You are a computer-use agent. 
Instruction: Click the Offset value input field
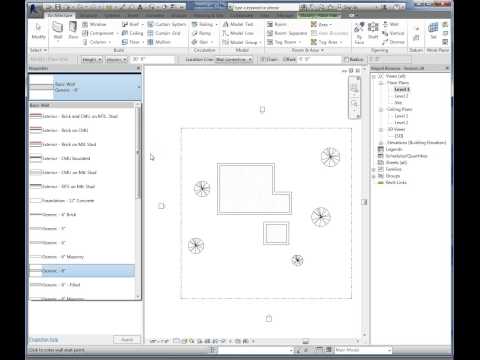[x=318, y=59]
